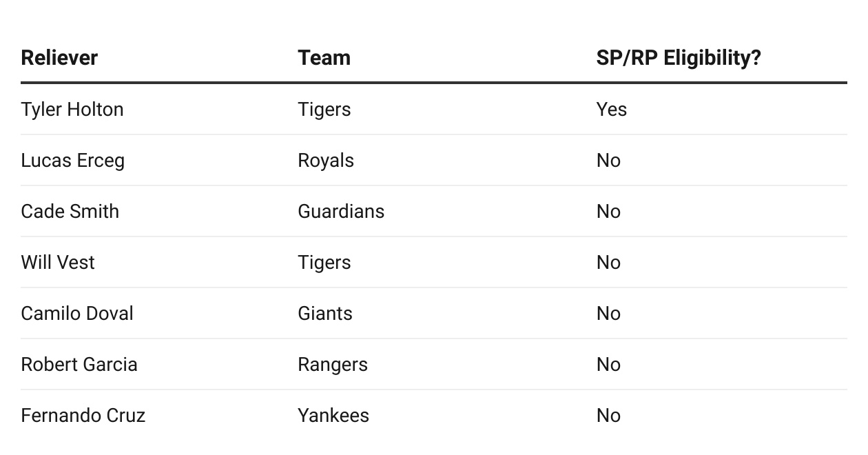Select Camilo Doval in the Reliever column
Viewport: 868px width, 455px height.
[77, 314]
